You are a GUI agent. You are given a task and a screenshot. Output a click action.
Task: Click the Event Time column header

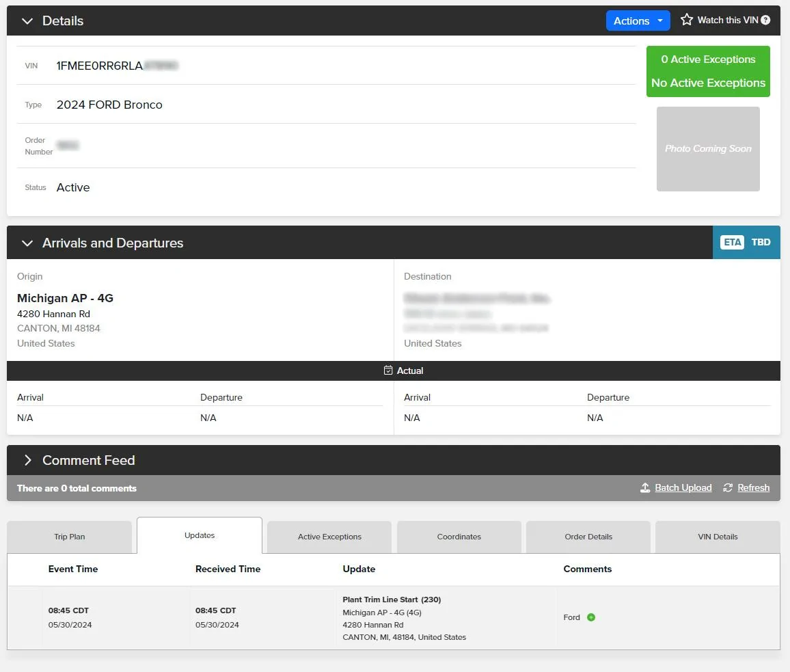coord(73,569)
